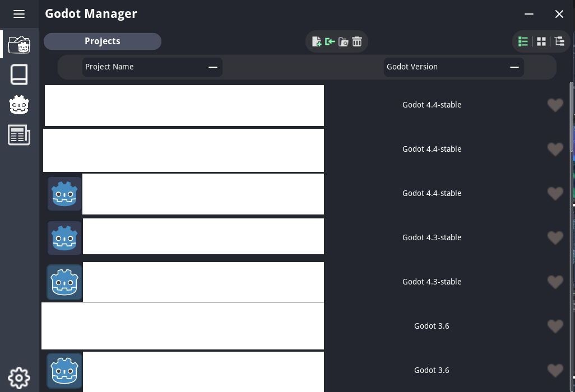Open the Settings gear
This screenshot has height=392, width=575.
point(19,377)
